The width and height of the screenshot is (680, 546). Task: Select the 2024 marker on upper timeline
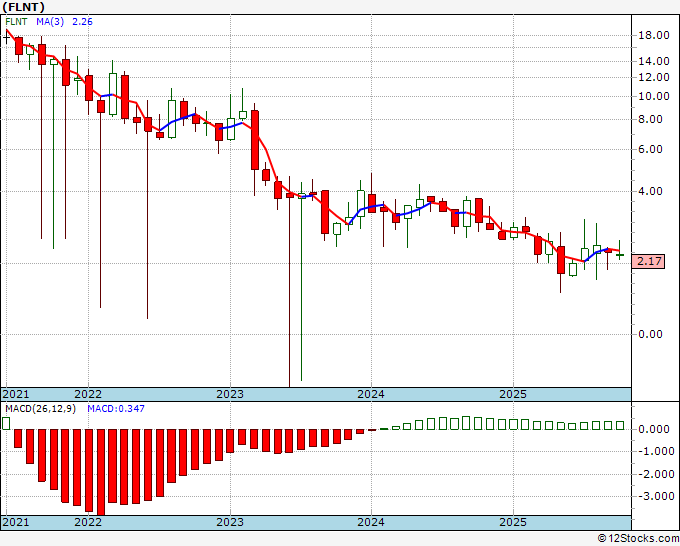(371, 394)
